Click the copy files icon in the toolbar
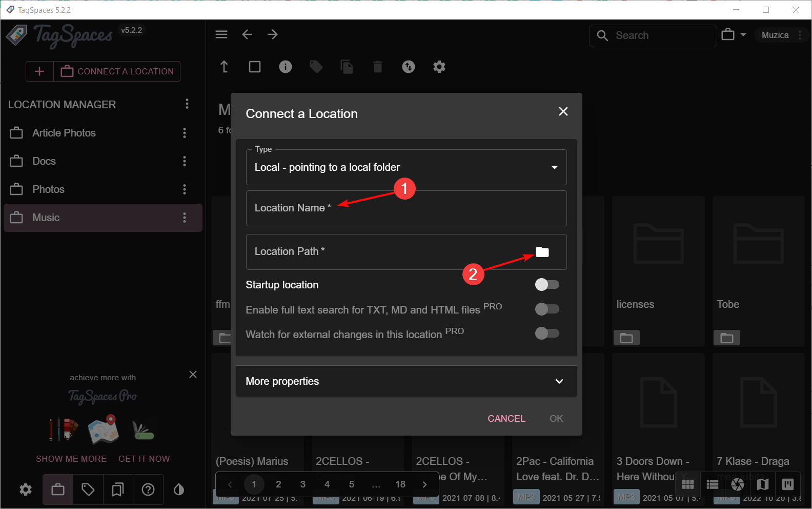This screenshot has width=812, height=509. tap(347, 67)
